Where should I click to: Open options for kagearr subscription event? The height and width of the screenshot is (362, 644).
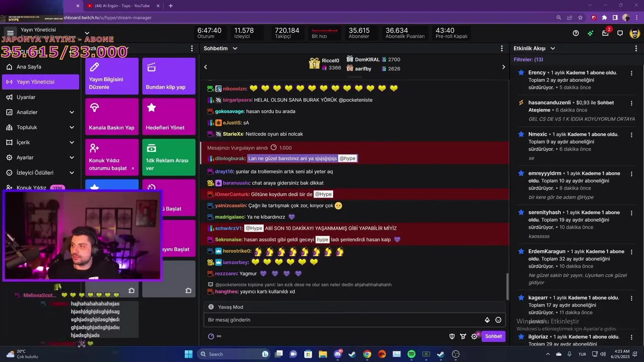[631, 298]
